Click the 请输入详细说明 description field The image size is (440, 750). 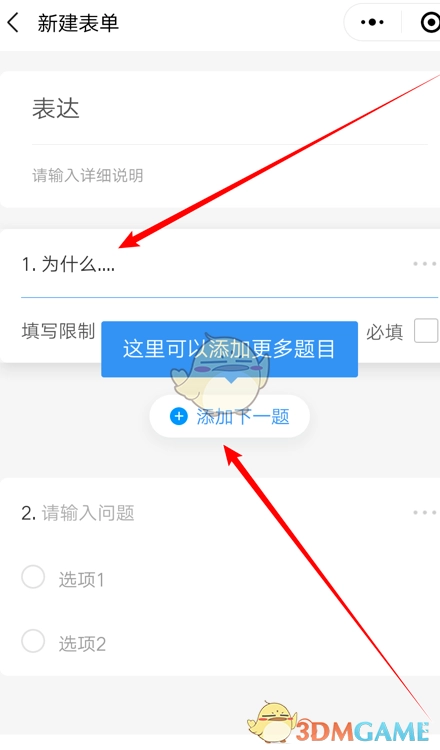click(230, 175)
